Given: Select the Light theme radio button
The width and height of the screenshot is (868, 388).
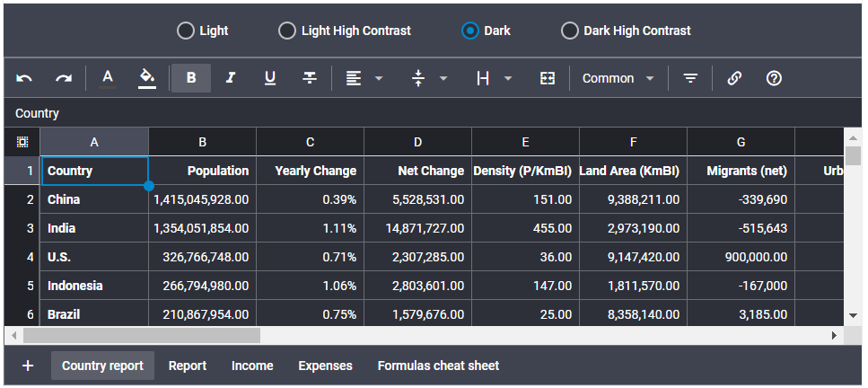Looking at the screenshot, I should tap(186, 31).
